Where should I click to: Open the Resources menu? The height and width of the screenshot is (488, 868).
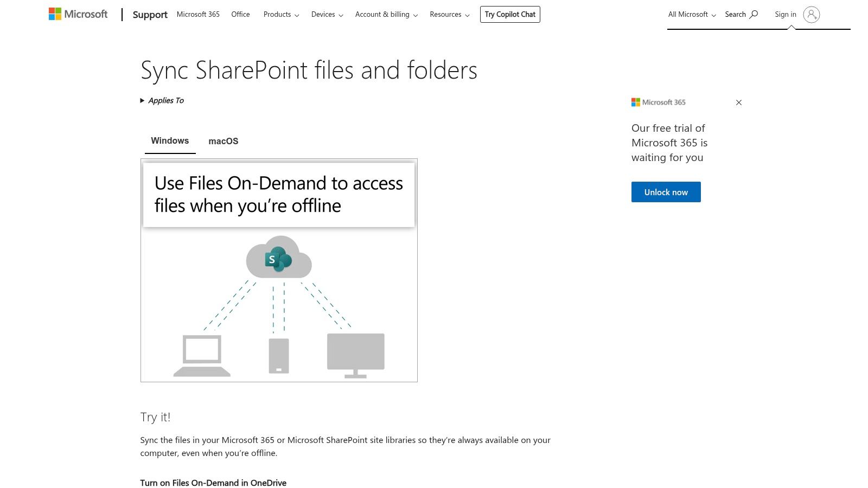[449, 14]
